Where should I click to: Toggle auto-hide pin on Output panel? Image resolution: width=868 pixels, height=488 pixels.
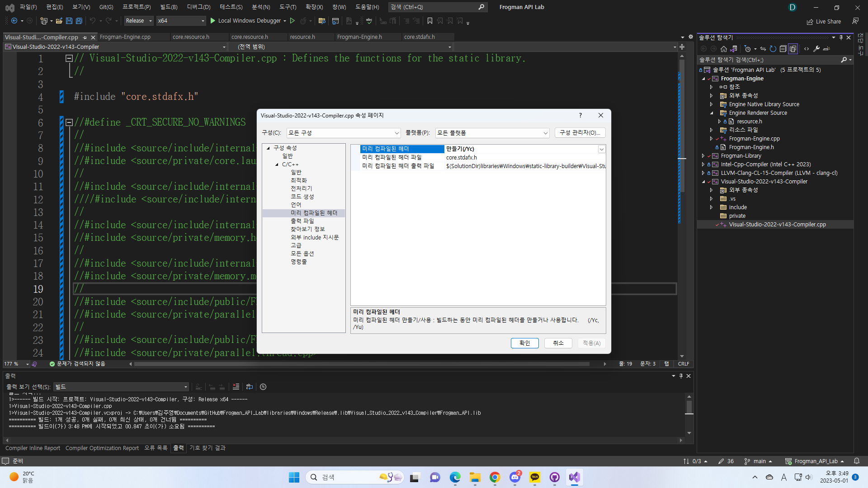(681, 376)
